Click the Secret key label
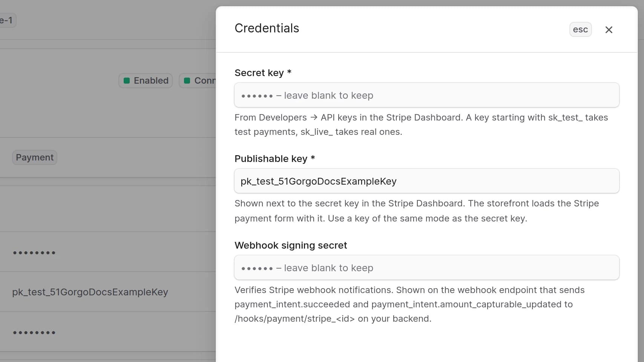Screen dimensions: 644x362 263,73
